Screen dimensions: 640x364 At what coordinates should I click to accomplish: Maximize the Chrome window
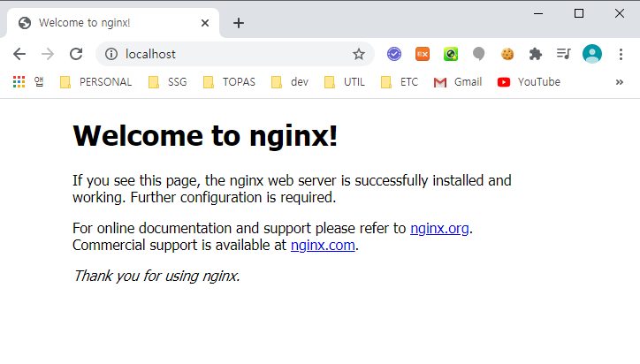pyautogui.click(x=579, y=13)
